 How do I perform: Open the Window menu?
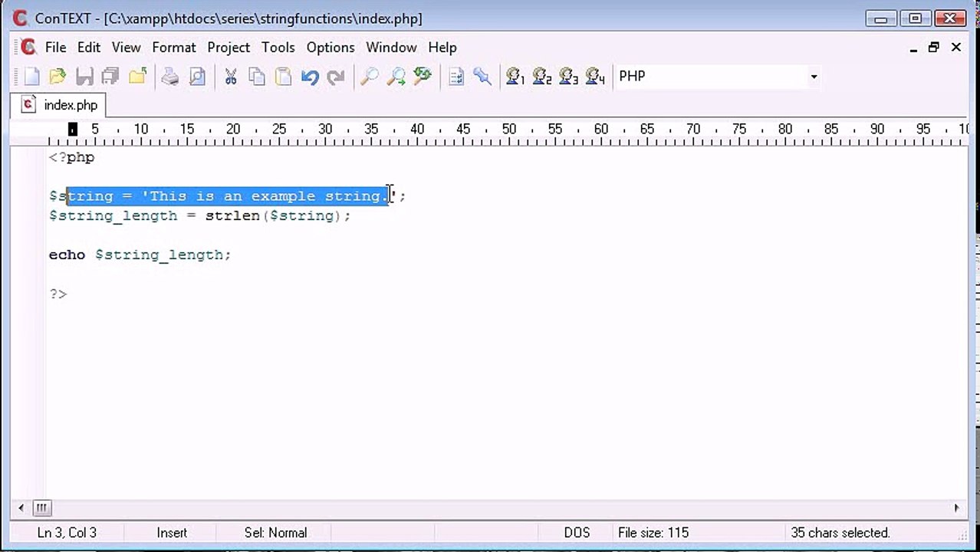391,48
